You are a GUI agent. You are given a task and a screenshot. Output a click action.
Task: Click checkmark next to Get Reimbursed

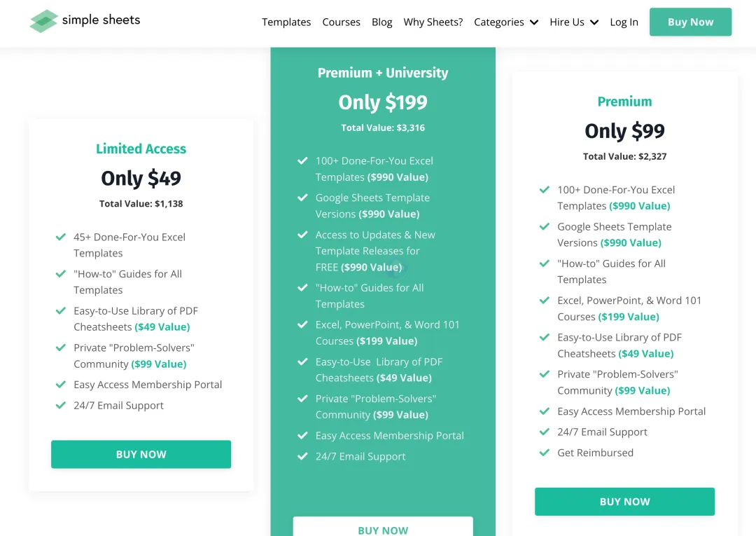(x=545, y=453)
